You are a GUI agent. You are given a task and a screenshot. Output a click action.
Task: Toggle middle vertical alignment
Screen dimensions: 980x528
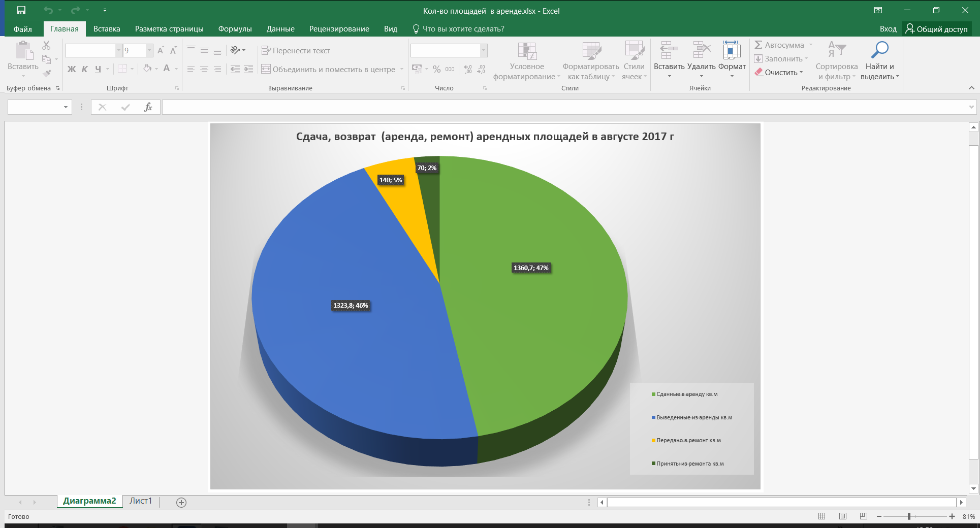pos(204,50)
